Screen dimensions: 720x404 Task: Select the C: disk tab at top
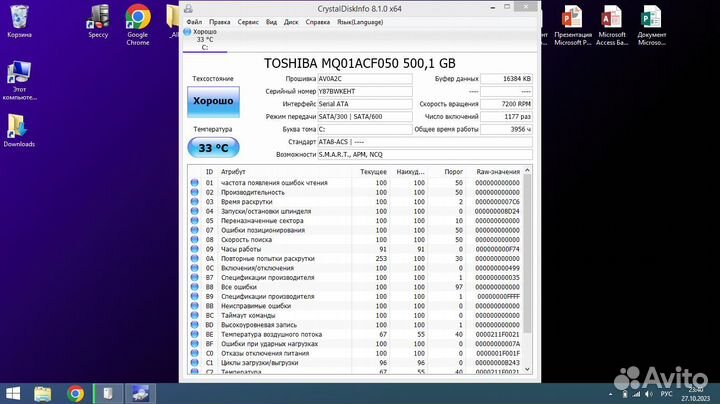click(205, 39)
